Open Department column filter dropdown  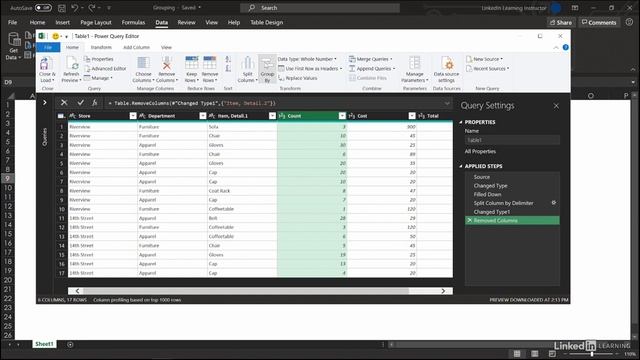[x=202, y=116]
